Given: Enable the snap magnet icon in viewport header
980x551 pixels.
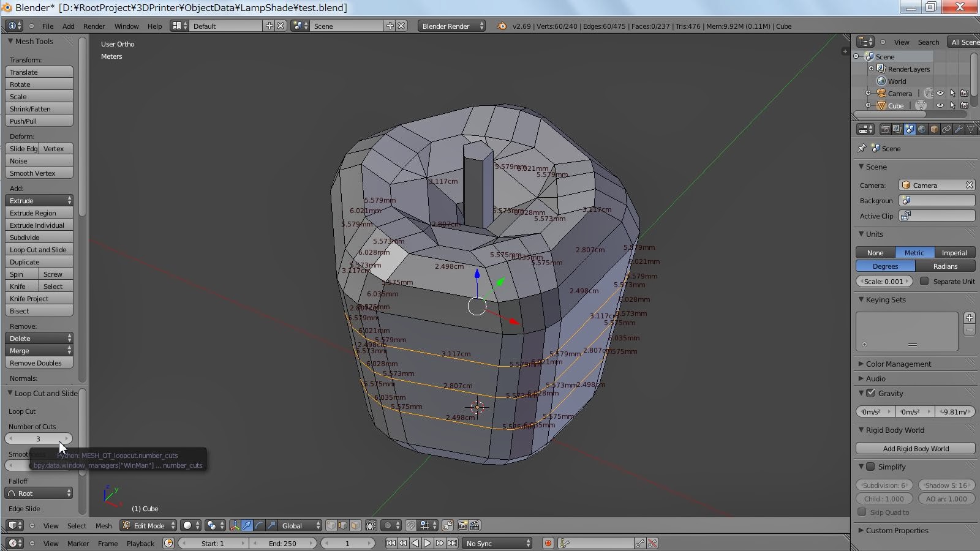Looking at the screenshot, I should pos(411,526).
